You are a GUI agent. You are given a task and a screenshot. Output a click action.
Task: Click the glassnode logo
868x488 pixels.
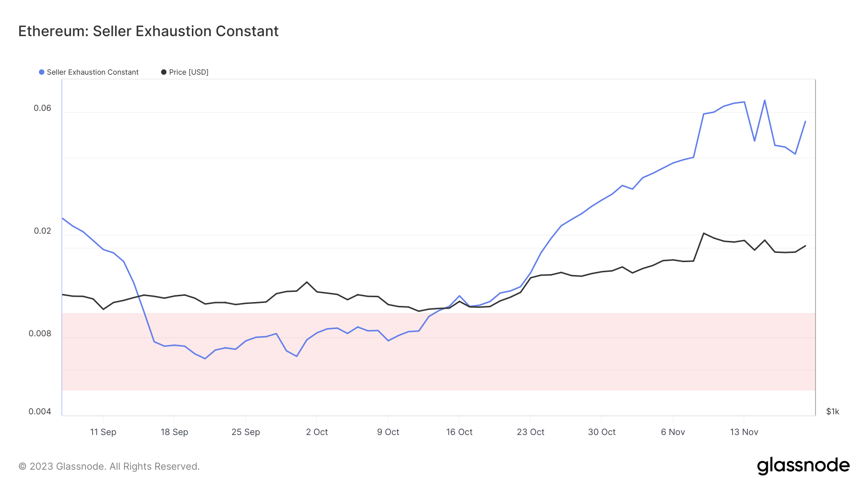803,466
